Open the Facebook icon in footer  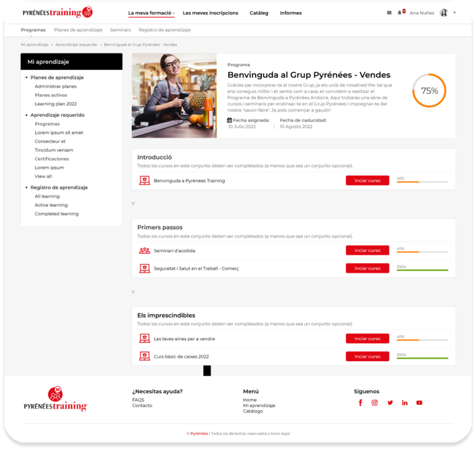point(360,403)
